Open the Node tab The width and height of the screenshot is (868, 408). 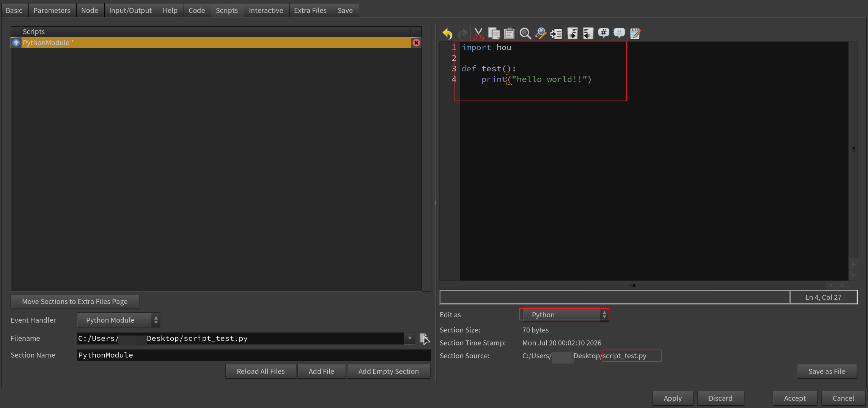[x=90, y=10]
